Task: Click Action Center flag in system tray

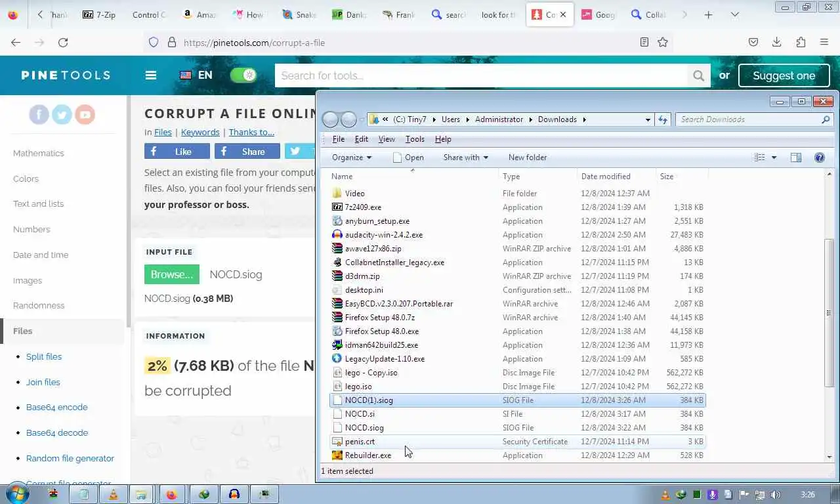Action: click(x=745, y=495)
